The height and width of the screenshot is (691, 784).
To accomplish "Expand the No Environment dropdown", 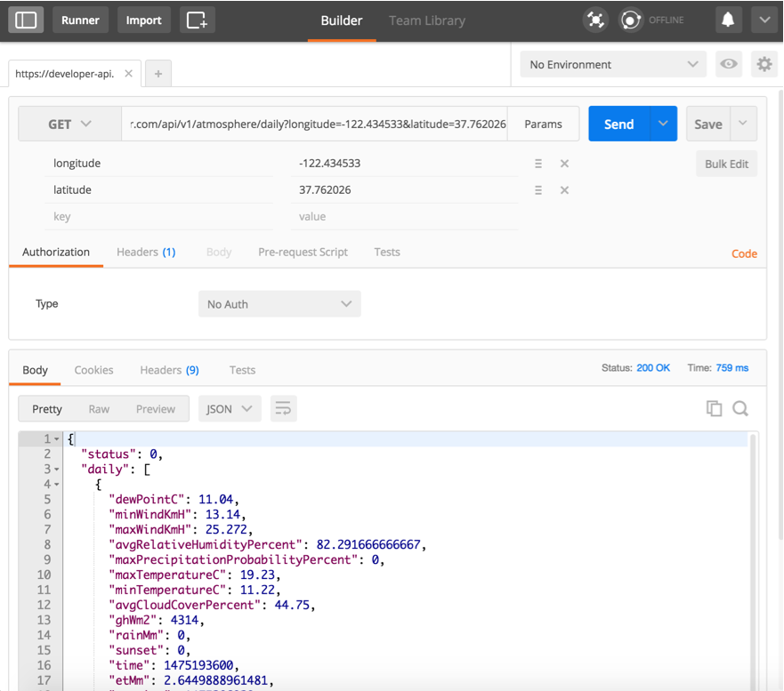I will [613, 64].
